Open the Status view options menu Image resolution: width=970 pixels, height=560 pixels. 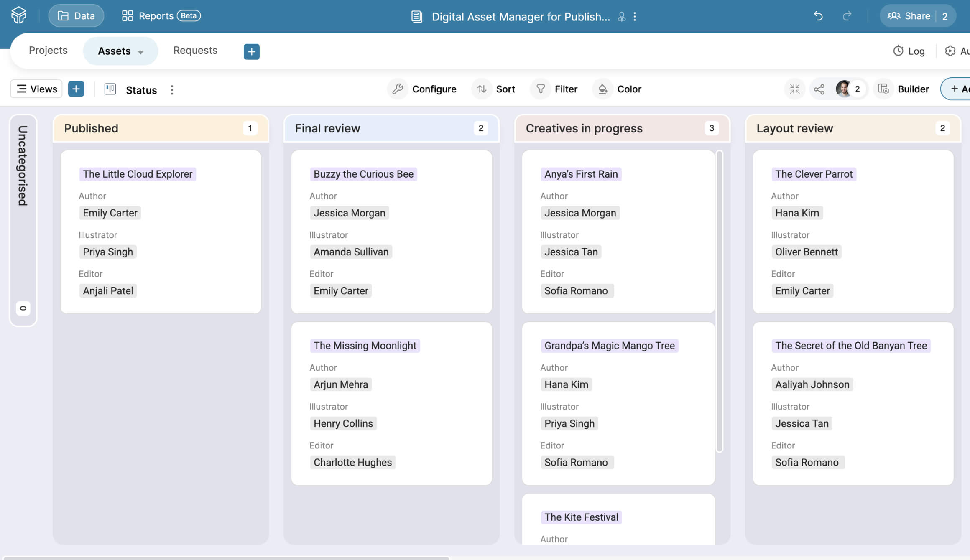(x=172, y=90)
